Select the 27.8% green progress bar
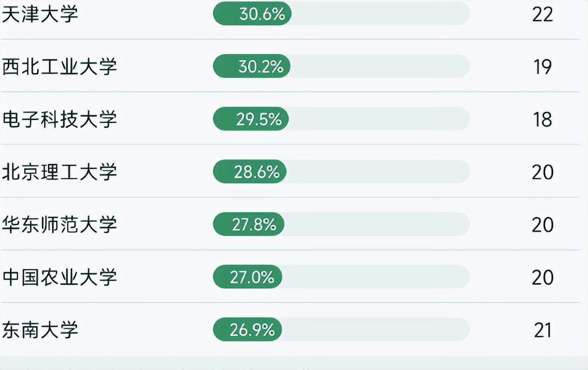Viewport: 588px width, 370px height. [249, 225]
